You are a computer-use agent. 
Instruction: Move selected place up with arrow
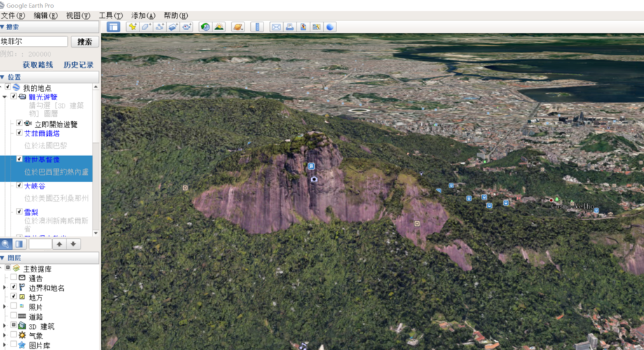(x=59, y=244)
